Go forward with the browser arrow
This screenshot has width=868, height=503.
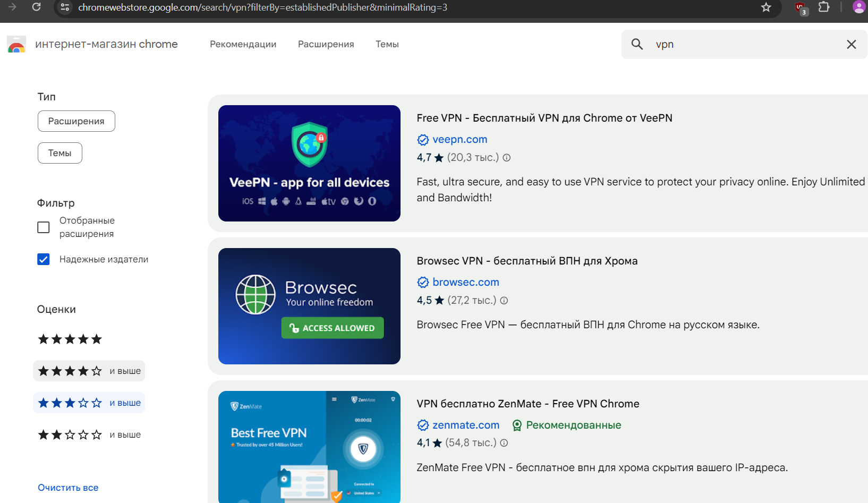12,7
